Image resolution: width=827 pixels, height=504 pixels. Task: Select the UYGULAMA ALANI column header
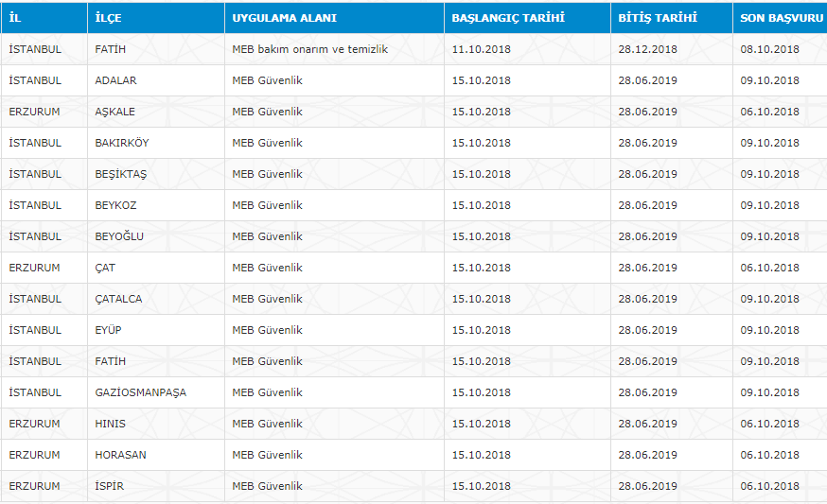pyautogui.click(x=284, y=18)
